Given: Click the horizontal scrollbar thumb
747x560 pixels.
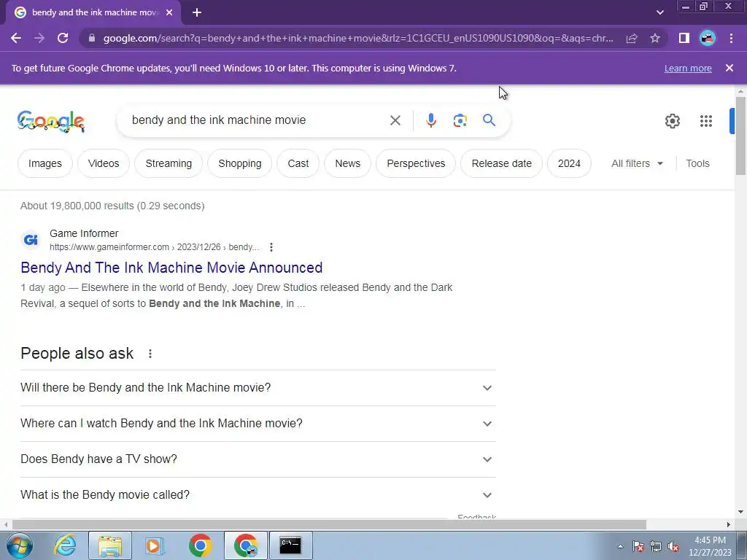Looking at the screenshot, I should pyautogui.click(x=329, y=525).
